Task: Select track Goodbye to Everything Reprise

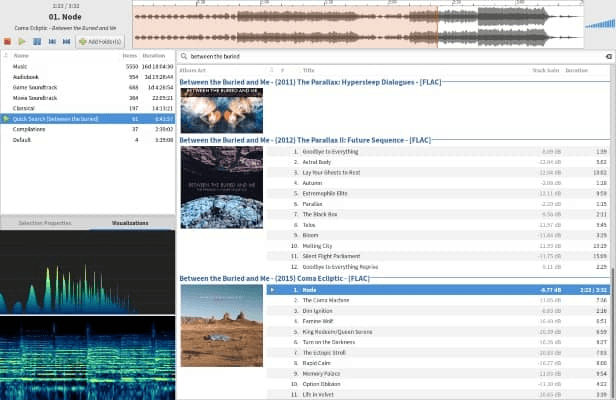Action: coord(438,267)
